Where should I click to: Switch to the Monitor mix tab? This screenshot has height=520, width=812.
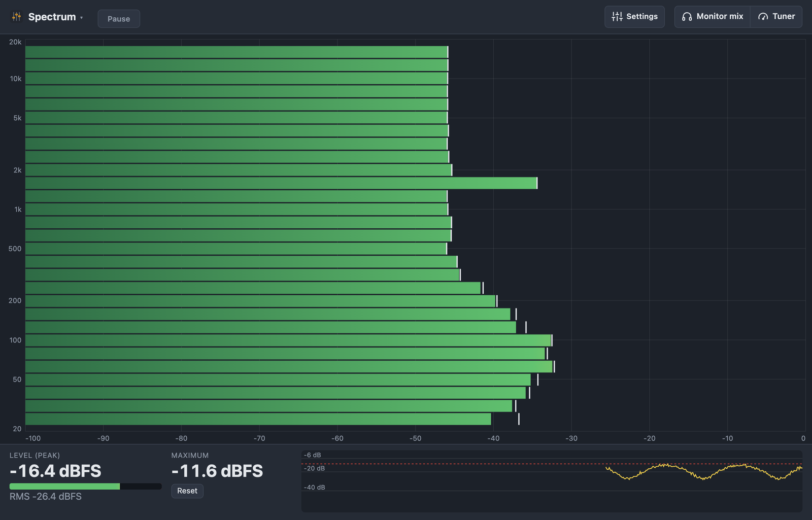(713, 17)
